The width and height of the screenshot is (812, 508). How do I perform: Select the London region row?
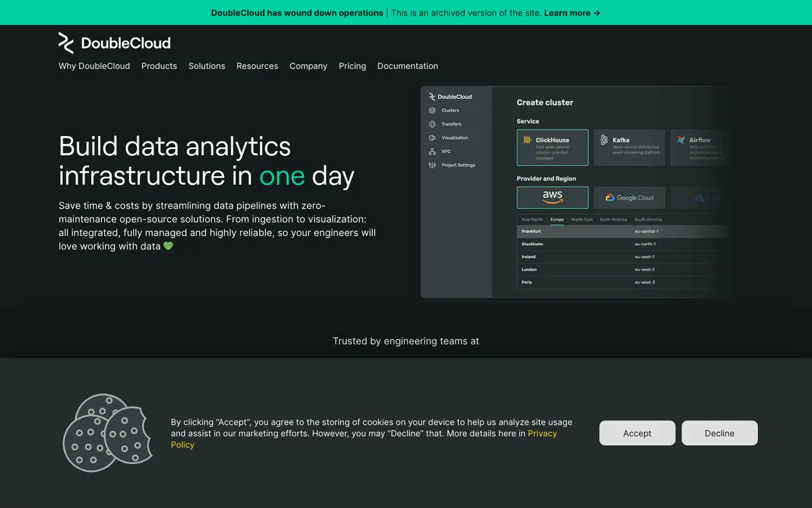[x=625, y=270]
